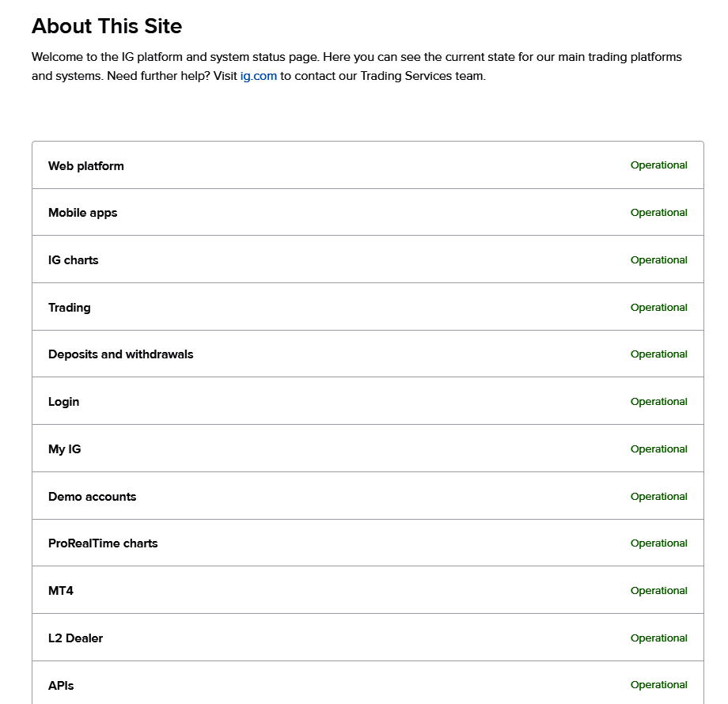The height and width of the screenshot is (704, 728).
Task: Click the IG charts row label
Action: click(x=73, y=260)
